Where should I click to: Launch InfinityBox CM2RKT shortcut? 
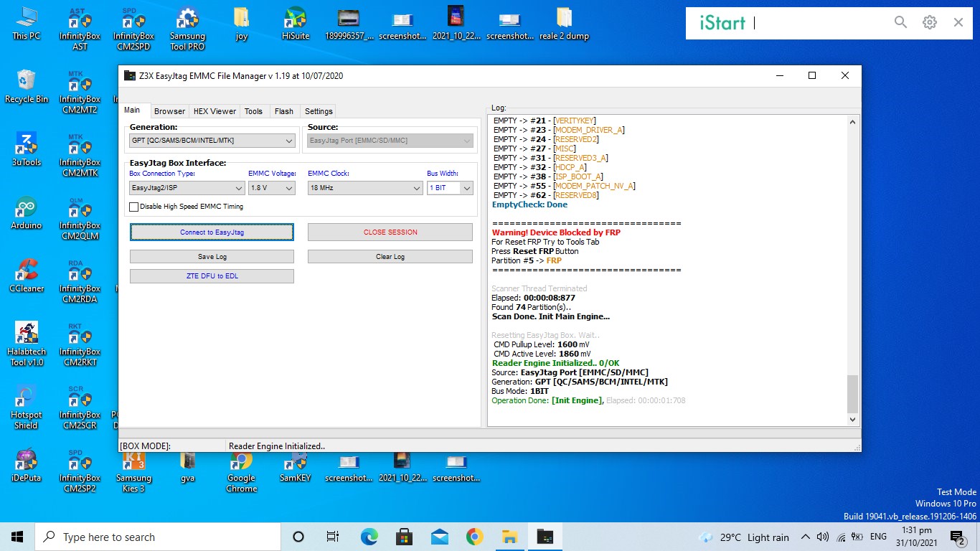point(80,344)
